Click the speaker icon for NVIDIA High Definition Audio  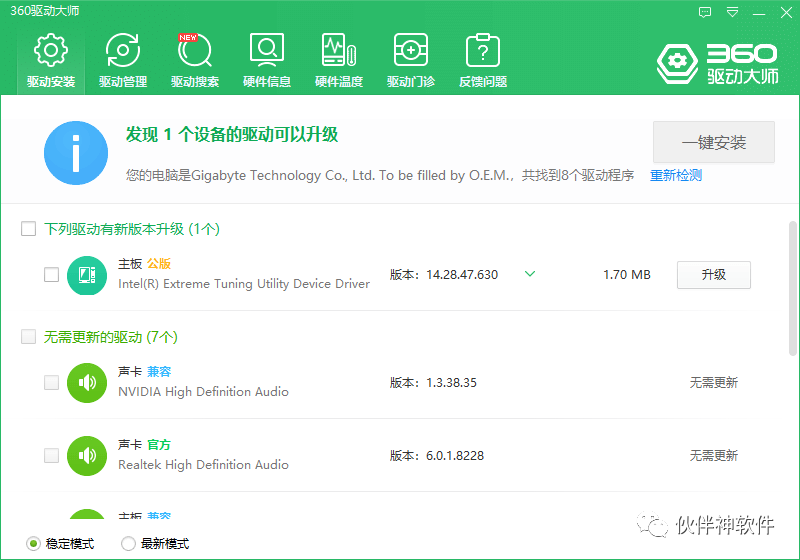click(x=87, y=383)
